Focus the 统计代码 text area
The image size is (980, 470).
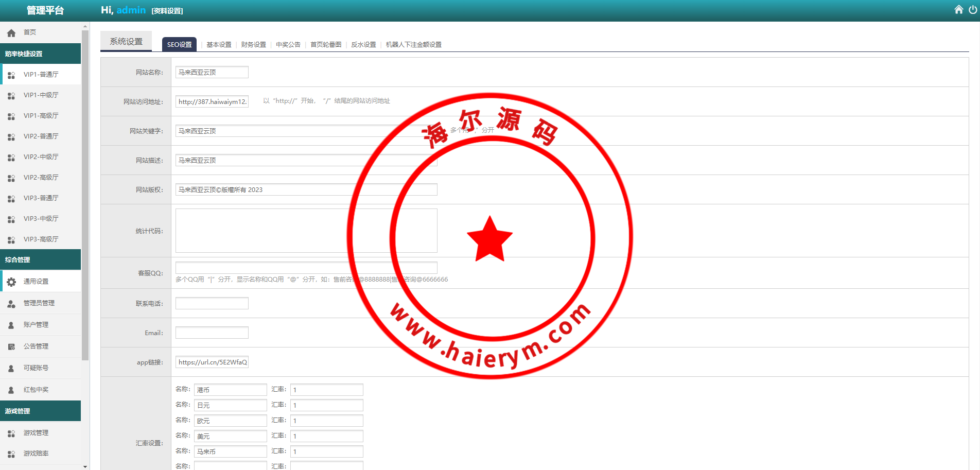point(306,231)
